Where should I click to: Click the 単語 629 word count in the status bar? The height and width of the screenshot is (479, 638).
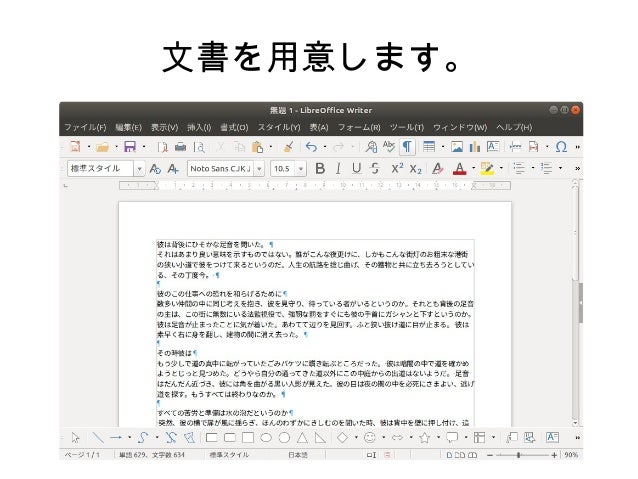coord(151,455)
